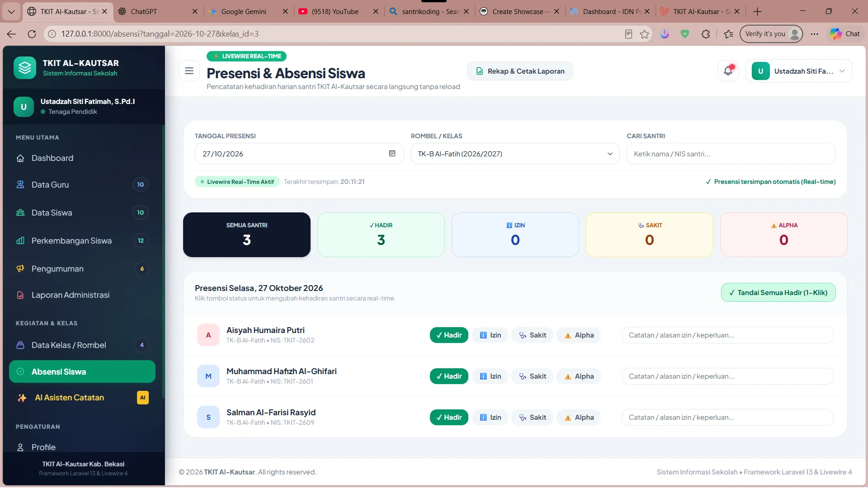Click catatan field for Aisyah Humaira Putri
This screenshot has width=868, height=488.
[727, 335]
